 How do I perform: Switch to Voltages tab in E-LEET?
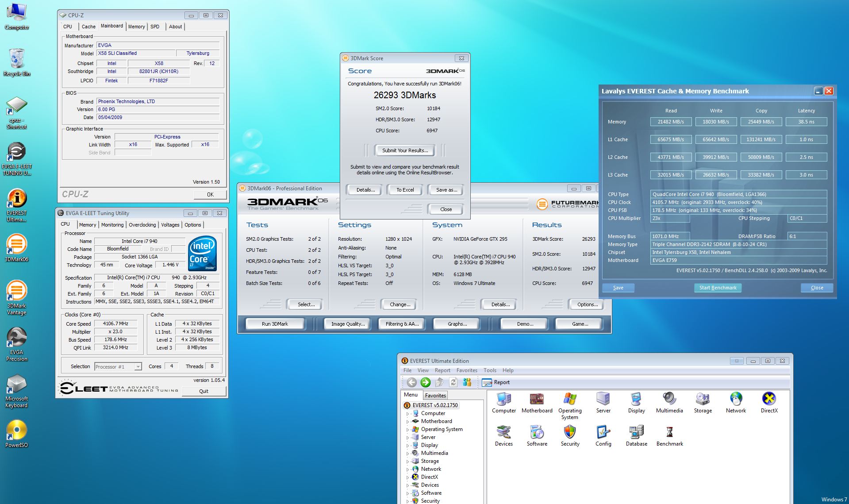pos(170,225)
